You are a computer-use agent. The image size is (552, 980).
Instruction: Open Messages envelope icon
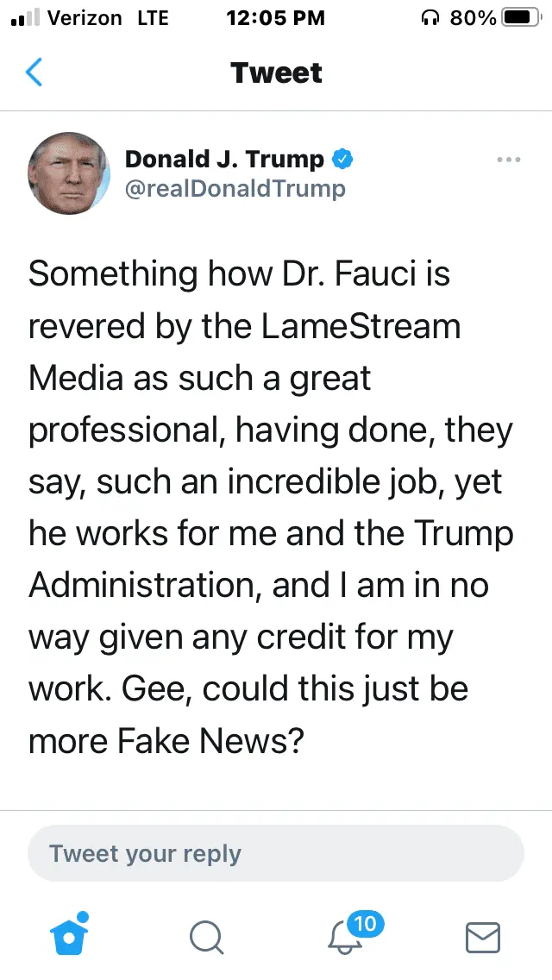click(483, 938)
